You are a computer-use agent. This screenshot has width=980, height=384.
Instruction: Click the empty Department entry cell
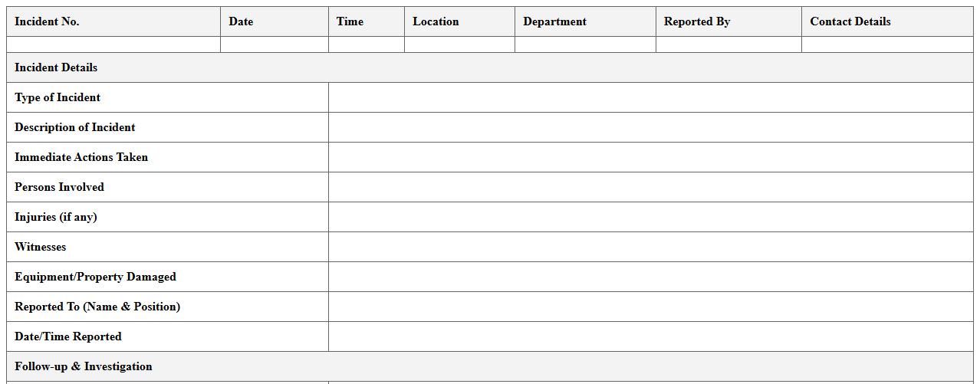(585, 44)
